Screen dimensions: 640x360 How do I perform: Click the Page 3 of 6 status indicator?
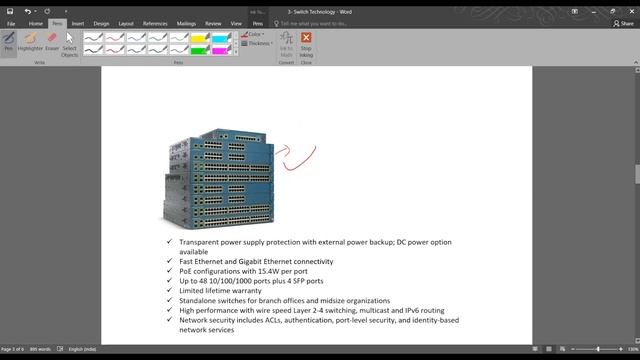coord(12,349)
